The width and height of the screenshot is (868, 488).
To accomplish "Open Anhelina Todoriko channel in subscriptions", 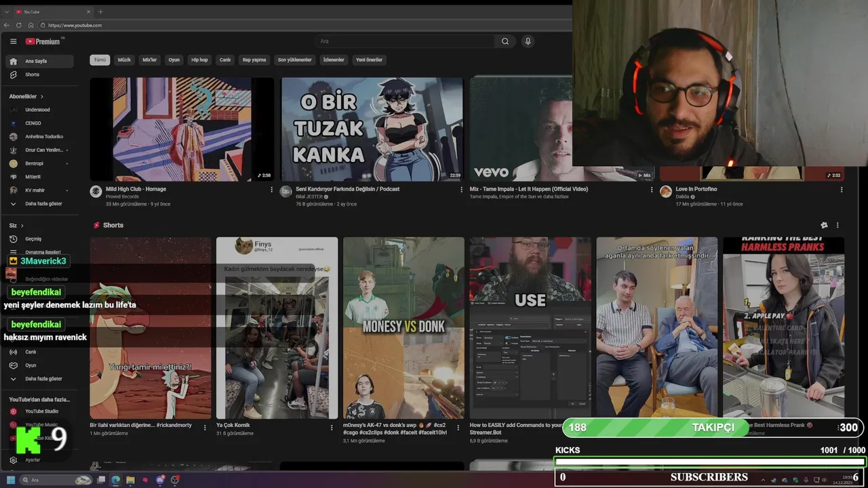I will click(x=39, y=136).
